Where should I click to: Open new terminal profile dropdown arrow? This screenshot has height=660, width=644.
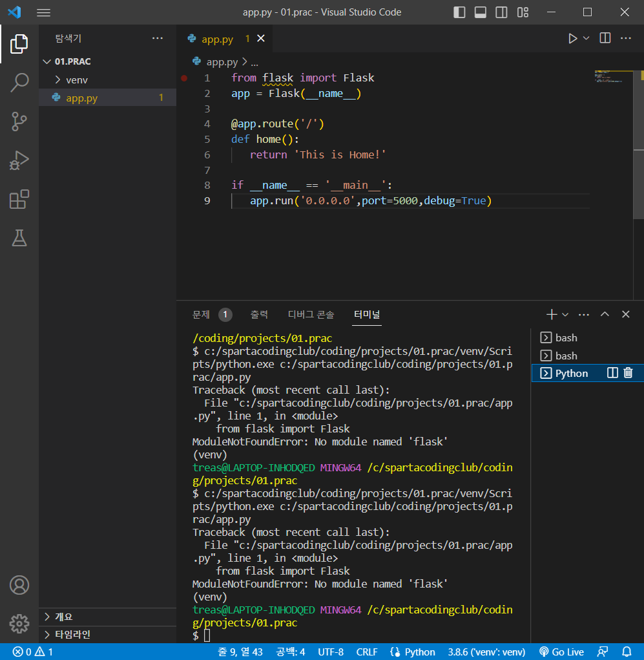[565, 314]
